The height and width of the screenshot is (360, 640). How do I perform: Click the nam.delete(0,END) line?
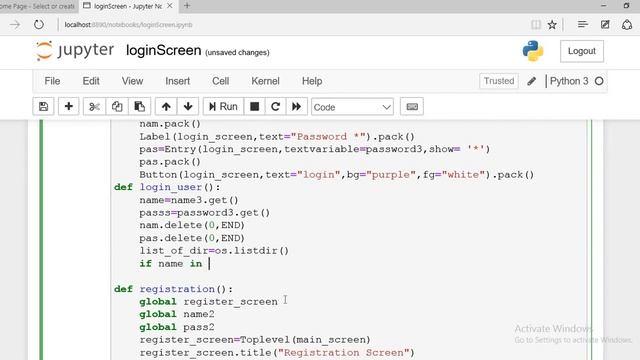pyautogui.click(x=192, y=225)
